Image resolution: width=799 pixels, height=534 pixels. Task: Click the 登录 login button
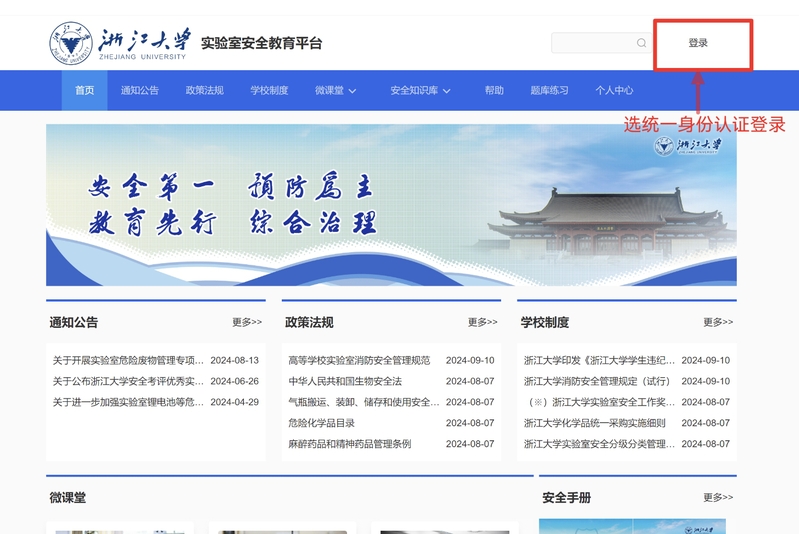(x=698, y=43)
